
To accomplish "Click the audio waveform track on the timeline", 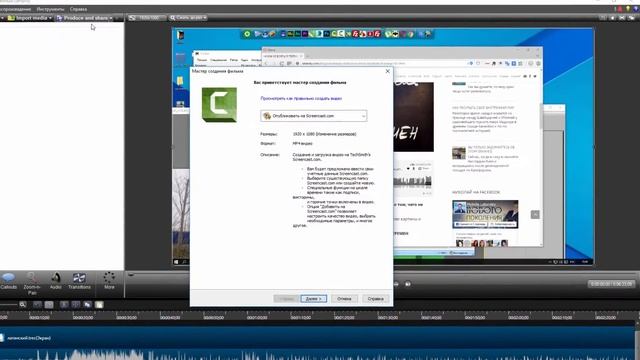I will point(318,353).
